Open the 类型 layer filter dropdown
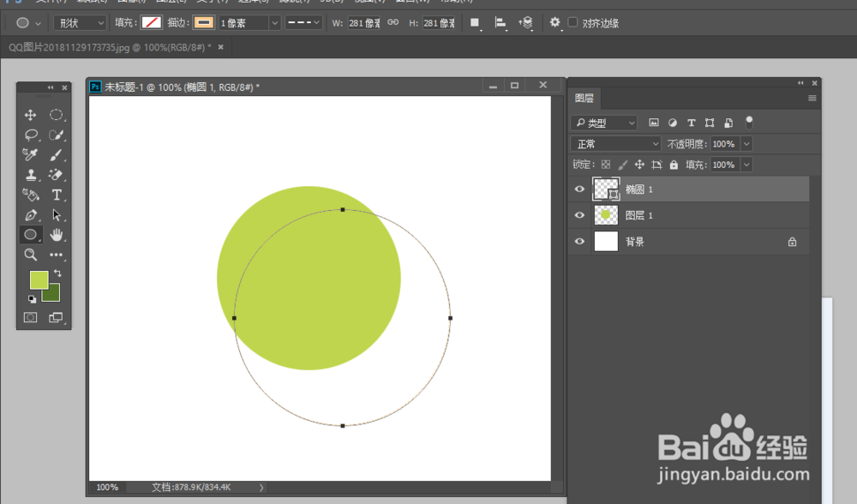The height and width of the screenshot is (504, 857). pyautogui.click(x=604, y=123)
